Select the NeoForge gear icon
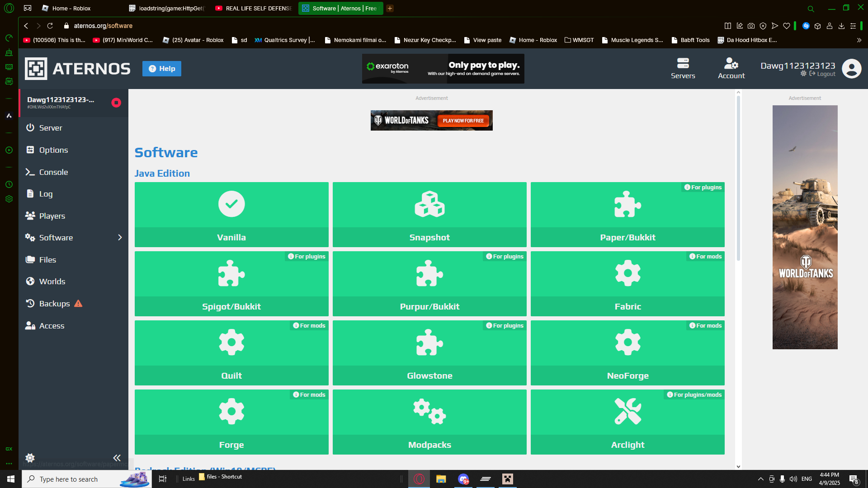868x488 pixels. (627, 342)
